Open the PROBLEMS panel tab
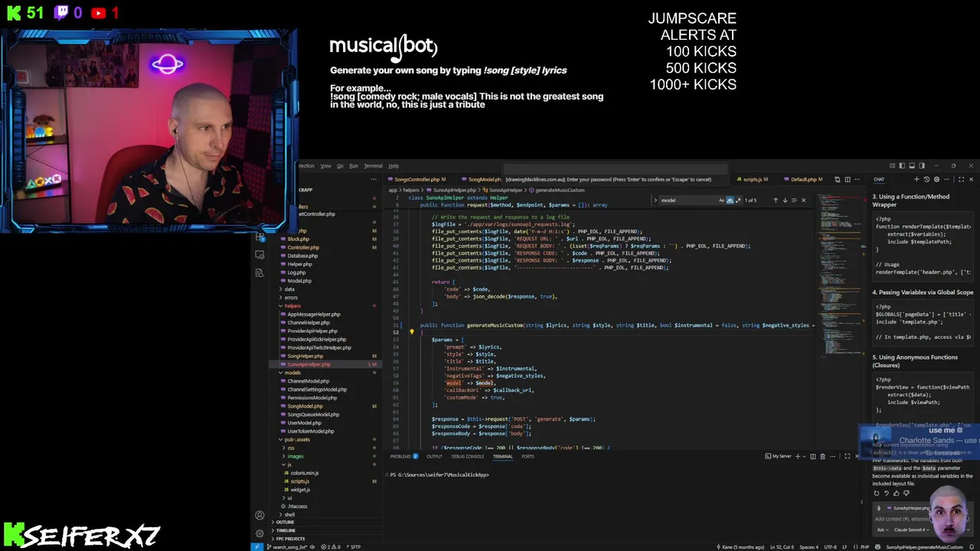Image resolution: width=980 pixels, height=551 pixels. tap(403, 457)
